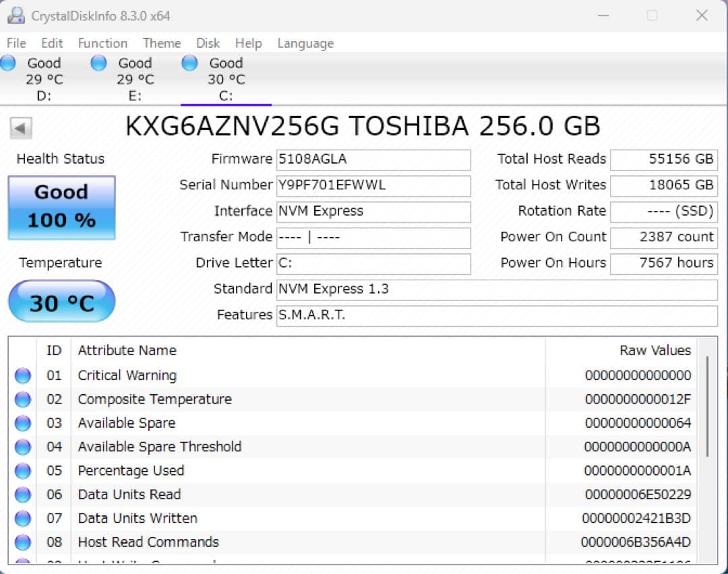Open the Help menu
The width and height of the screenshot is (728, 574).
click(x=248, y=42)
